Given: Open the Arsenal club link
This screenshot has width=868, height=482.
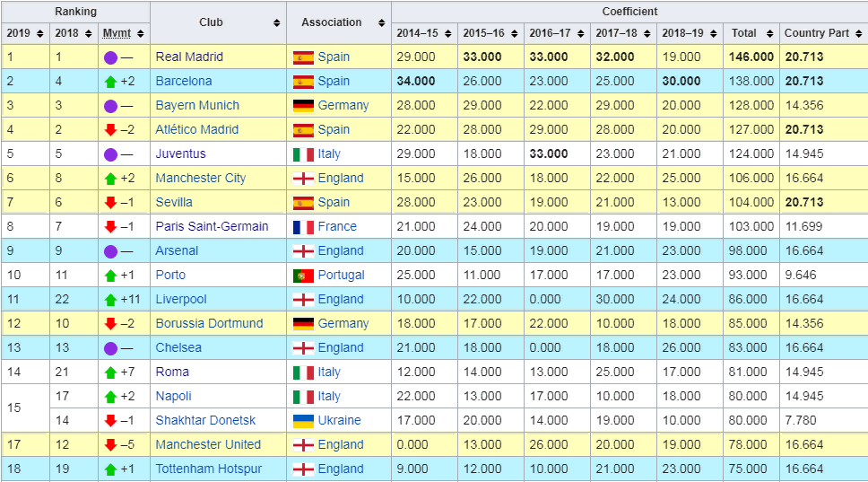Looking at the screenshot, I should click(177, 251).
